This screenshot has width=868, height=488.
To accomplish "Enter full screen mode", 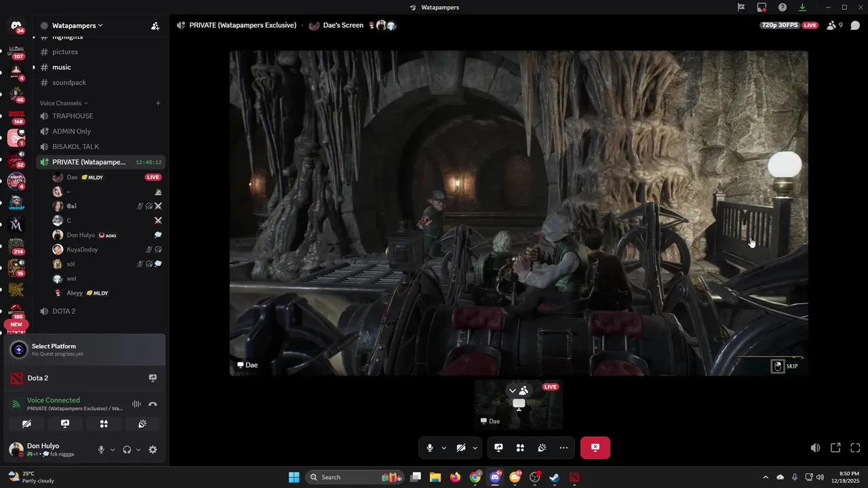I will (855, 448).
